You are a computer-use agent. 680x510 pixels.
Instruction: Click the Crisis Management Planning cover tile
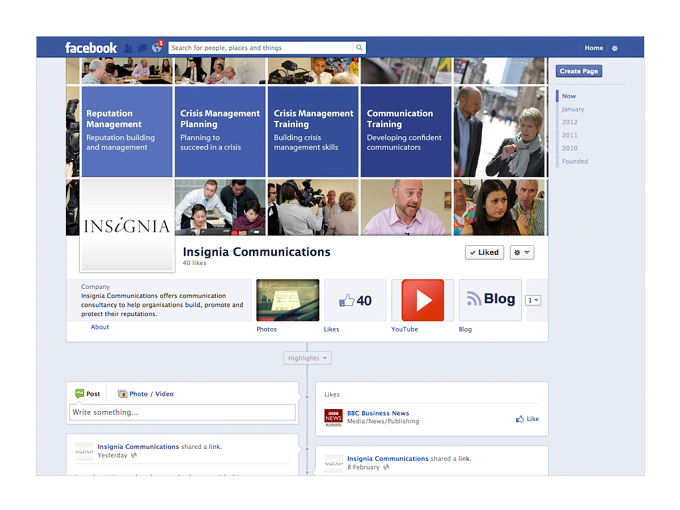click(220, 132)
